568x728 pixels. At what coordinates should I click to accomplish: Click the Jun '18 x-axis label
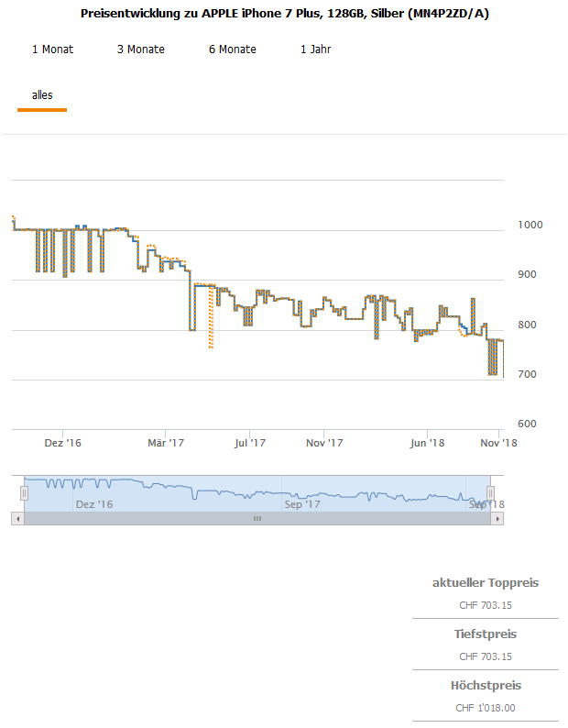pos(427,443)
